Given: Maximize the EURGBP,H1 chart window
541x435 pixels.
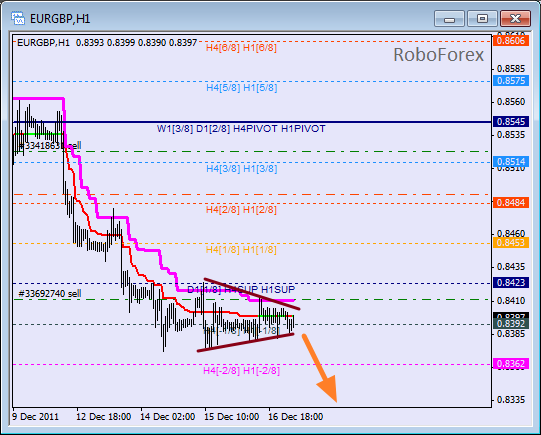Looking at the screenshot, I should (482, 19).
